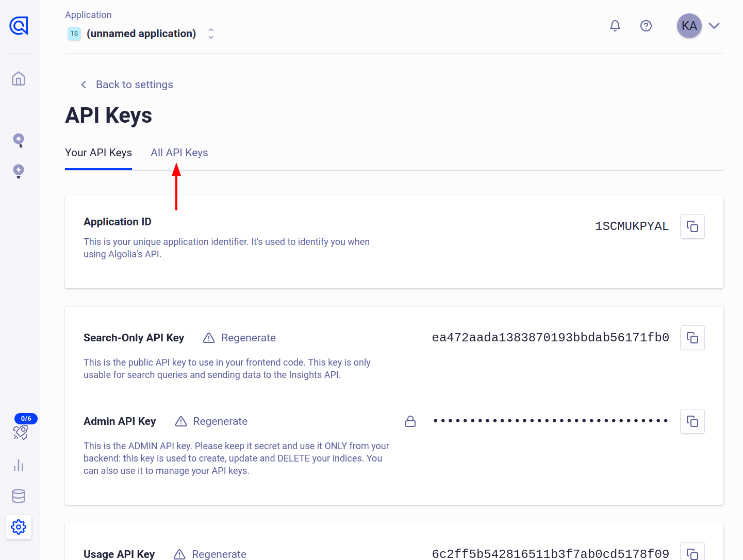Copy the Admin API Key
The height and width of the screenshot is (560, 743).
coord(692,421)
